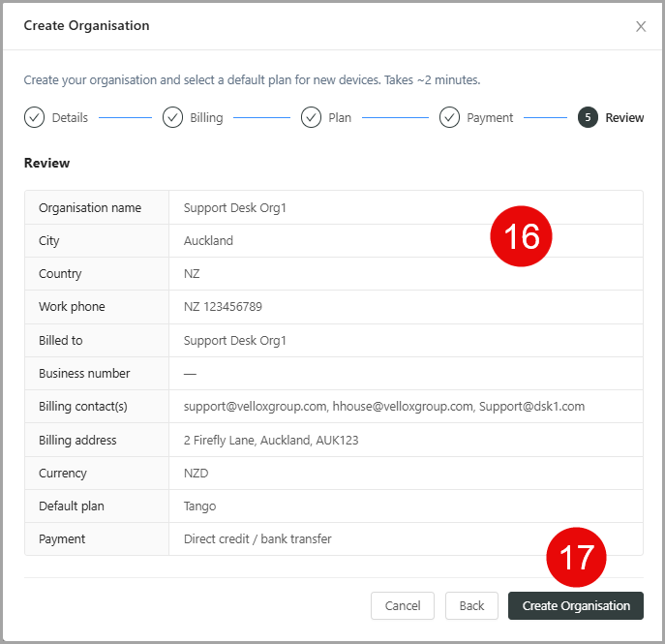Click the Work phone value NZ 123456789

[x=223, y=307]
